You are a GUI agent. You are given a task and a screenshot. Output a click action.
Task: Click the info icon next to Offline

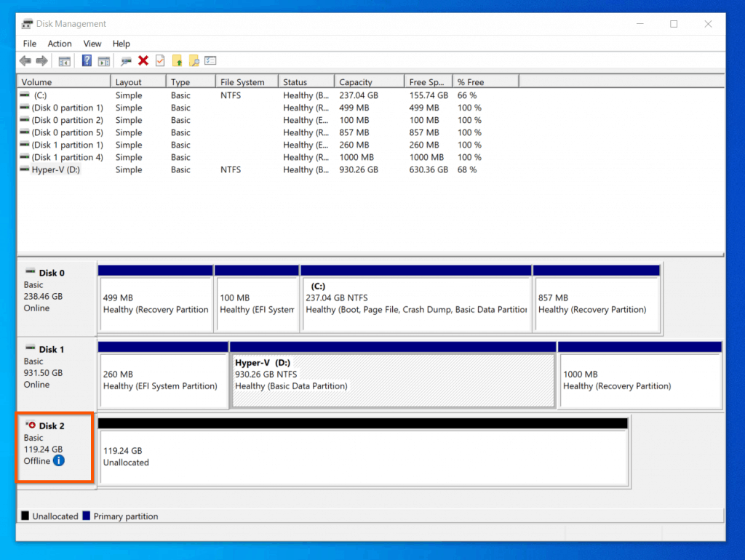click(59, 460)
